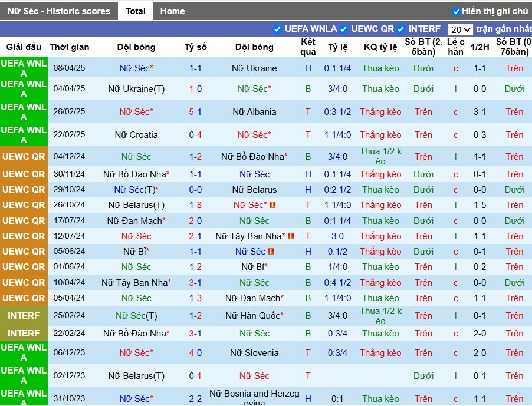Uncheck the UEWC QR filter checkbox
Viewport: 532px width, 406px height.
(x=344, y=29)
